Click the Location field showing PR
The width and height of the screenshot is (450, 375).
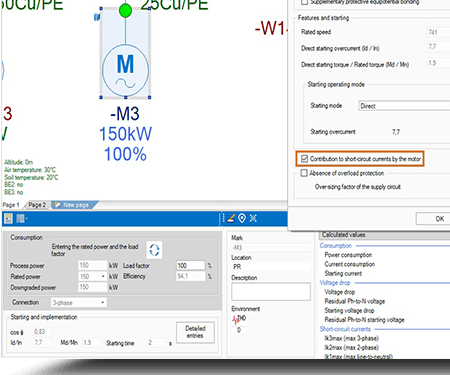coord(271,267)
